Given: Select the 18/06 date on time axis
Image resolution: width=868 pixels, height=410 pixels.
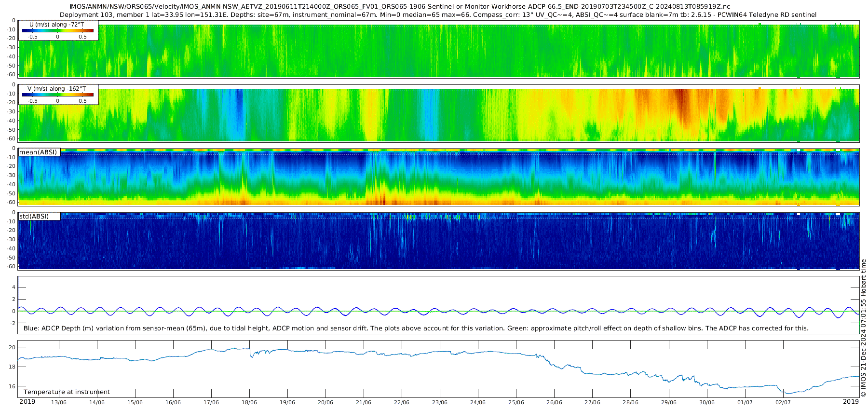Looking at the screenshot, I should coord(249,402).
